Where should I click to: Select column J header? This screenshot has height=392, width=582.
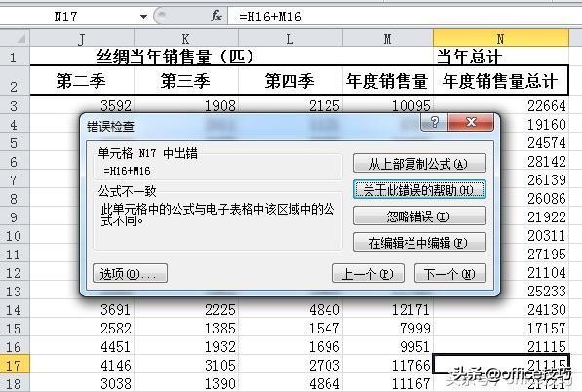[x=82, y=39]
